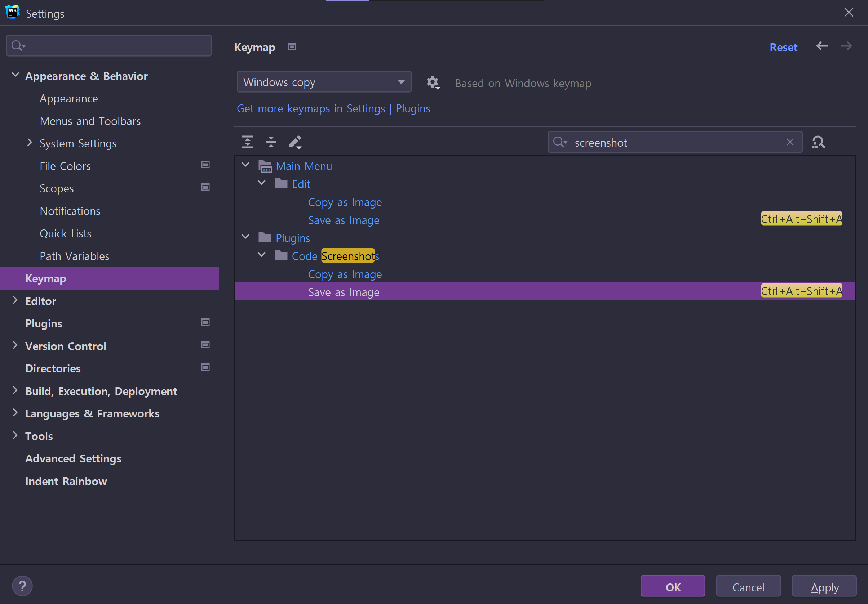
Task: Click the back arrow navigation icon
Action: 822,46
